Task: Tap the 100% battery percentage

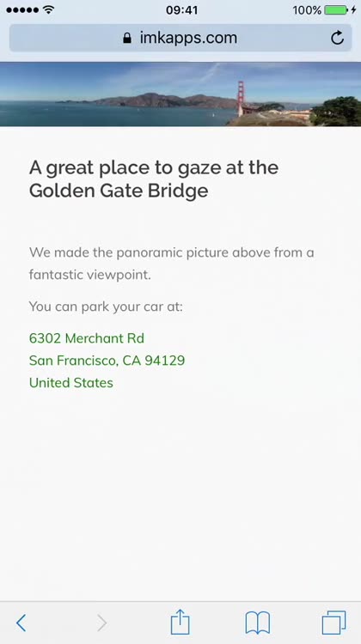Action: pyautogui.click(x=307, y=10)
